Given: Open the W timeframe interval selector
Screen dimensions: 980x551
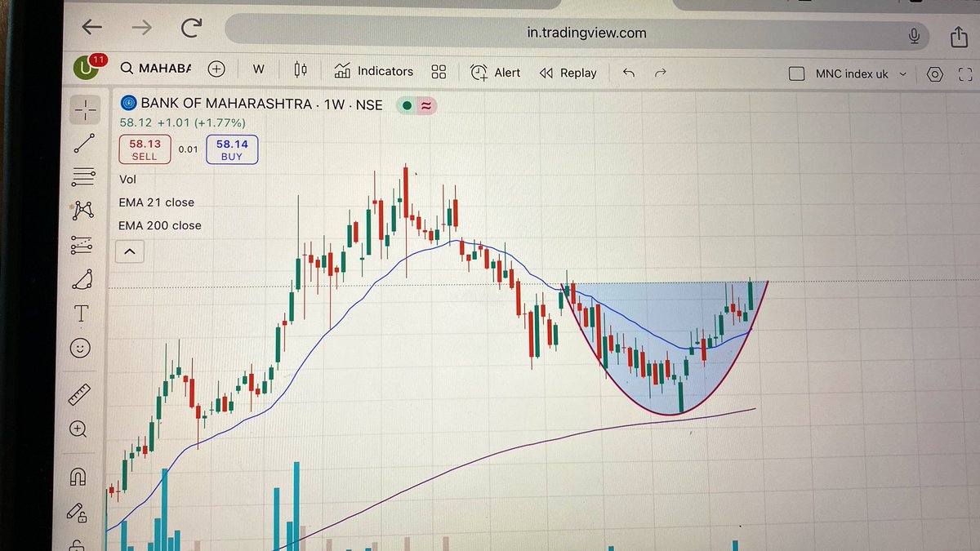Looking at the screenshot, I should pos(258,69).
